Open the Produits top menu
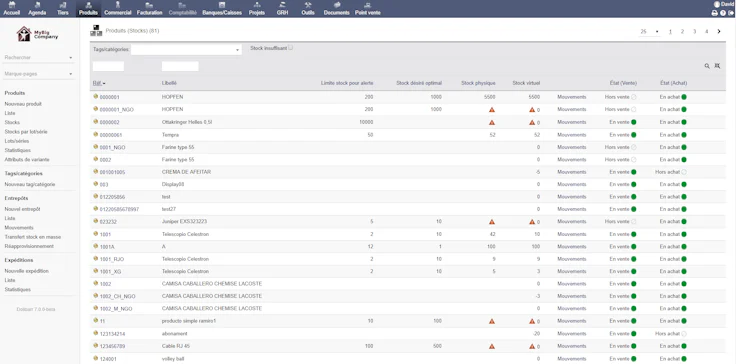 (88, 8)
